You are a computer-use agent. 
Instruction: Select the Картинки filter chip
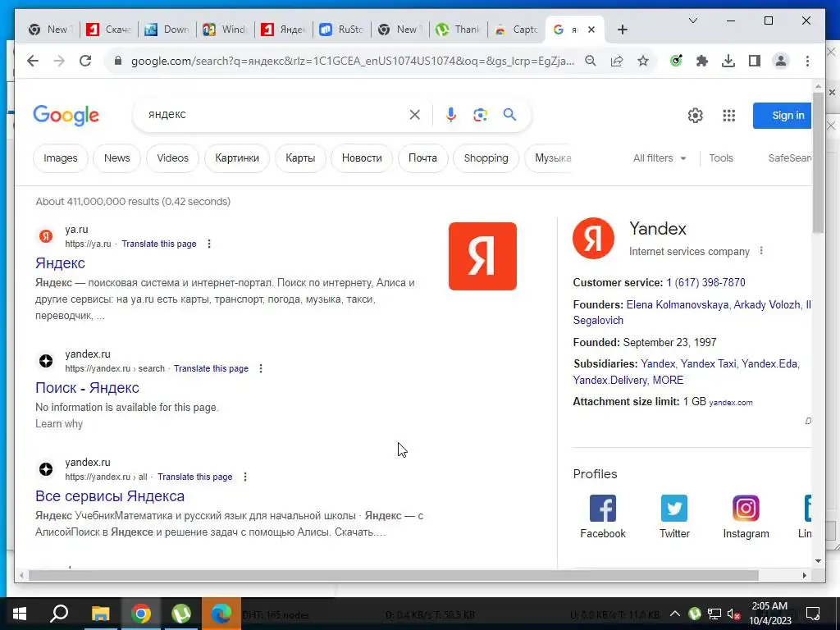pos(237,158)
